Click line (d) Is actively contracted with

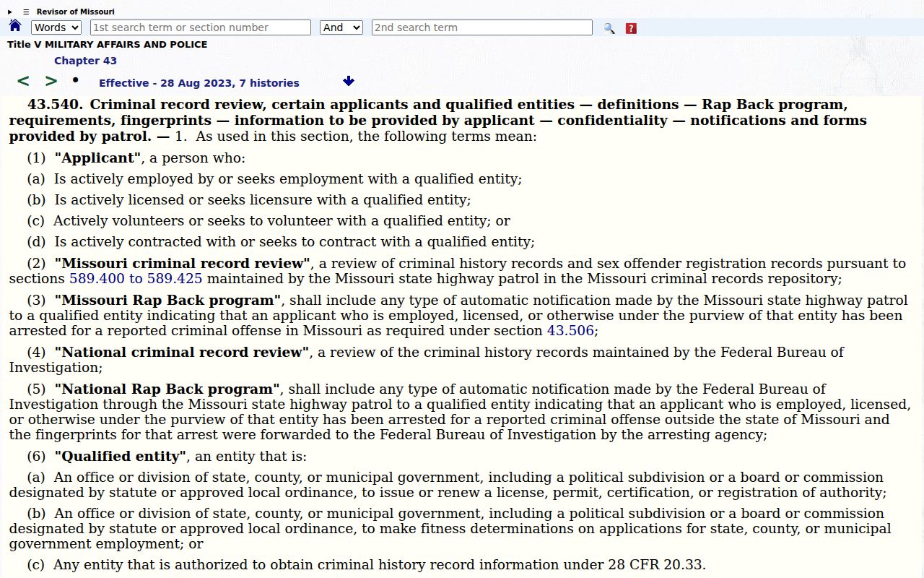(281, 242)
